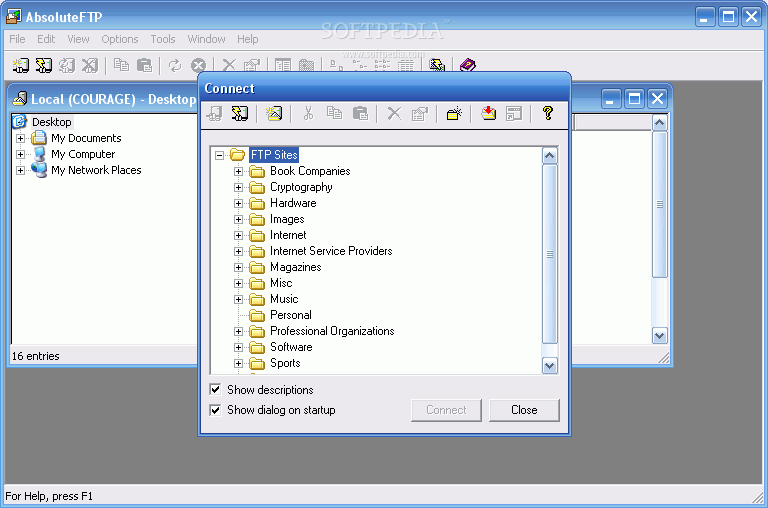
Task: Click the Close button in Connect dialog
Action: click(x=524, y=410)
